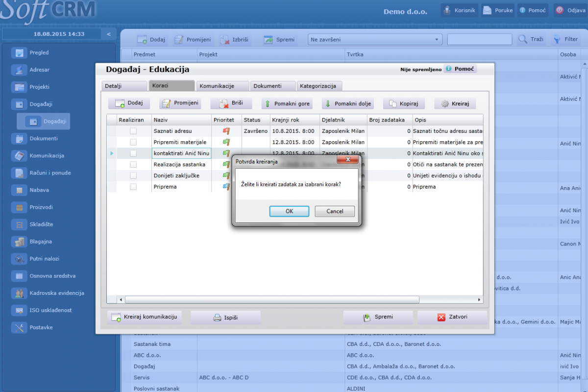
Task: Select the Koraci tab
Action: [x=171, y=86]
